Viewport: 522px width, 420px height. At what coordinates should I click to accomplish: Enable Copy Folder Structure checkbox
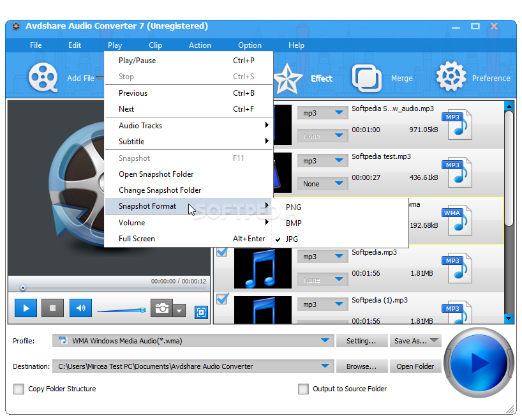19,389
